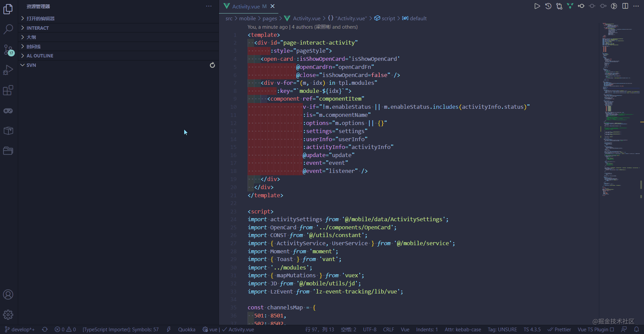
Task: Change file encoding UTF-8
Action: 370,329
